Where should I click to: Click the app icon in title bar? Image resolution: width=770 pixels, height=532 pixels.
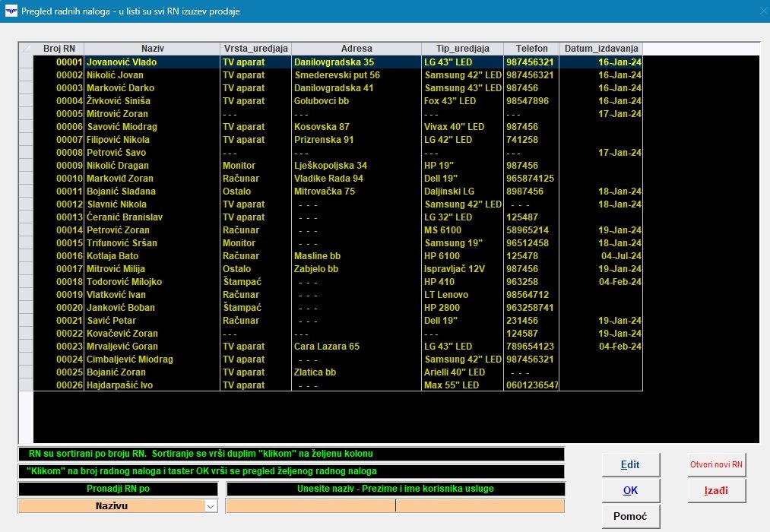coord(9,11)
